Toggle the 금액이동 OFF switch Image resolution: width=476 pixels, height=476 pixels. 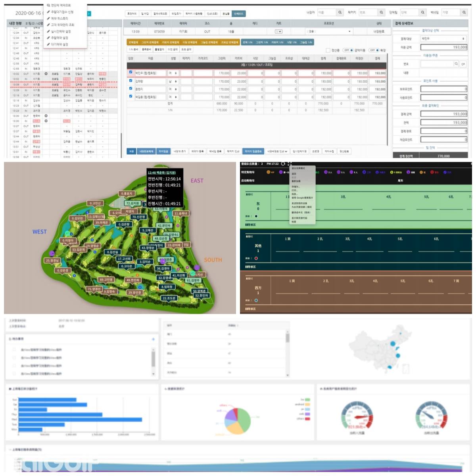click(349, 50)
